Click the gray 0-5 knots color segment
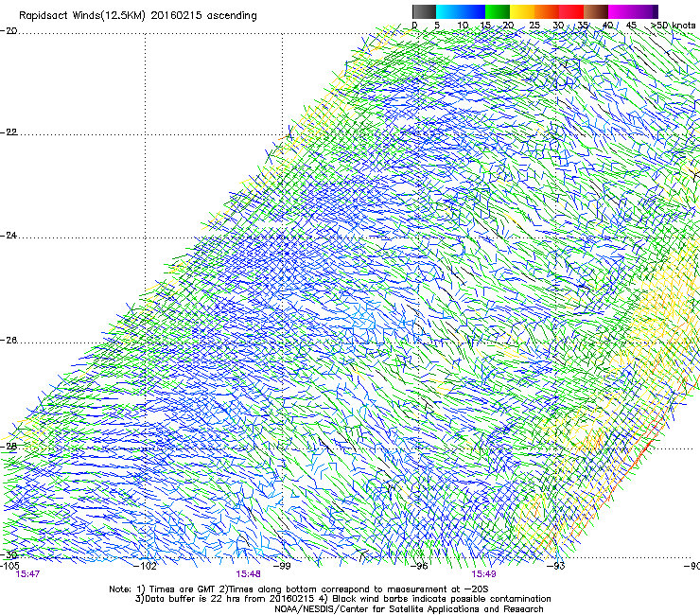Image resolution: width=700 pixels, height=615 pixels. [424, 11]
